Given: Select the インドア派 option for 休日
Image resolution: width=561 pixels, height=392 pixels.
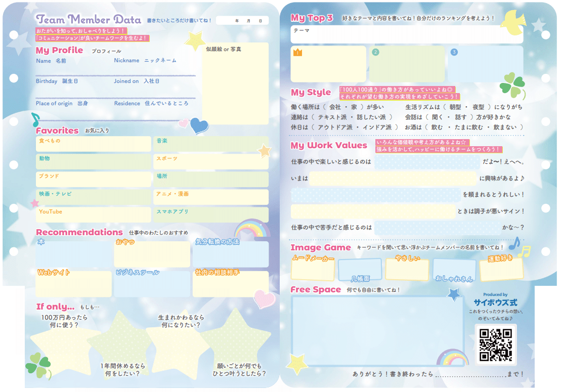Looking at the screenshot, I should 377,127.
